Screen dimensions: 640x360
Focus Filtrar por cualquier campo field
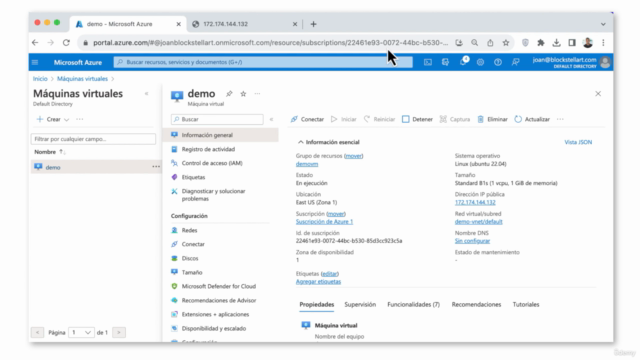(x=93, y=139)
